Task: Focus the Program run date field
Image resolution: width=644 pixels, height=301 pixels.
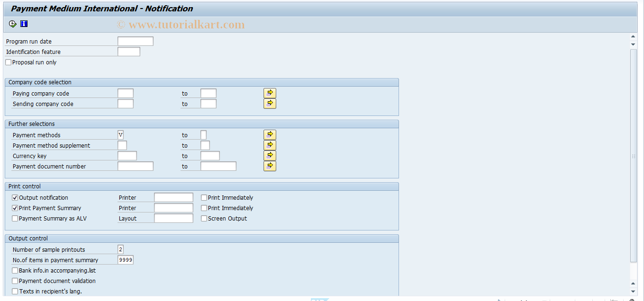Action: tap(136, 41)
